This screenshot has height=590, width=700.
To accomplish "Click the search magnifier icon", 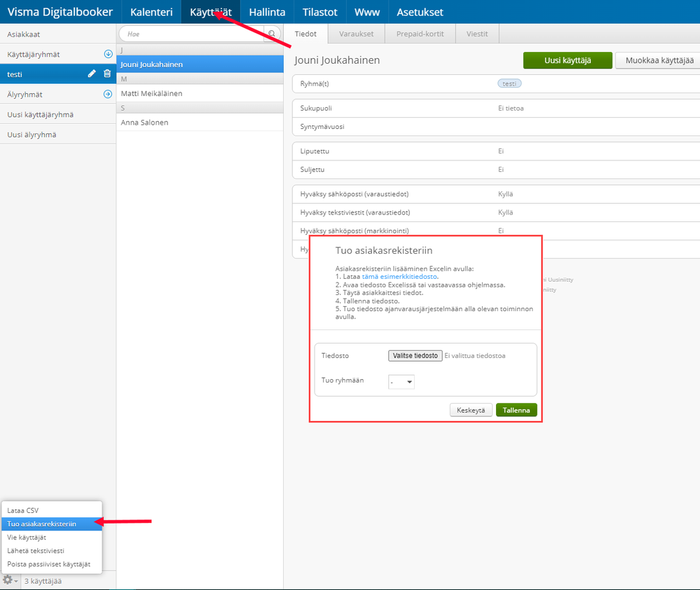I will coord(271,34).
